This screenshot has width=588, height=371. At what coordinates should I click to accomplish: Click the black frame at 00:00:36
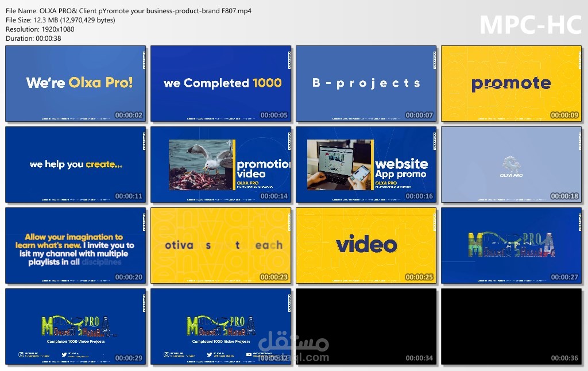[x=511, y=327]
